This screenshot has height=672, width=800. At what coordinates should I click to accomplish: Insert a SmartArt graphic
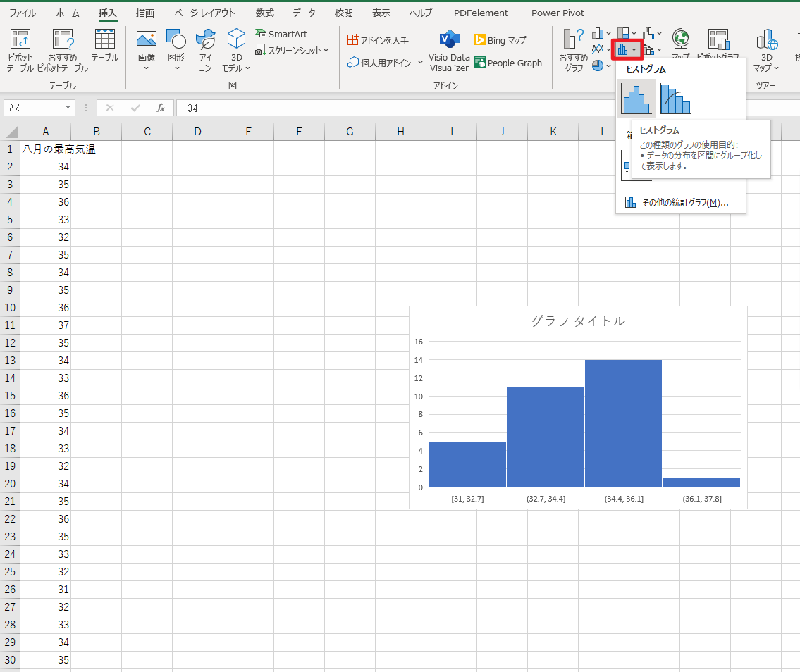[281, 34]
